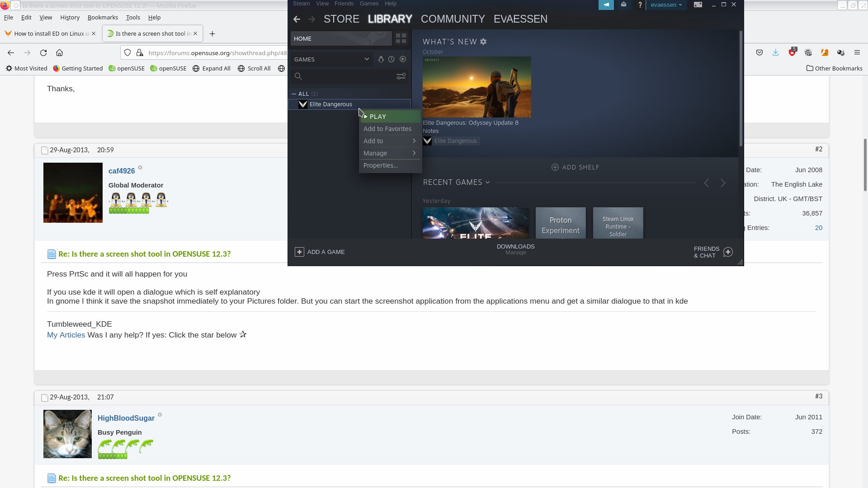Open Downloads Manage at the bottom of Steam

(x=515, y=249)
